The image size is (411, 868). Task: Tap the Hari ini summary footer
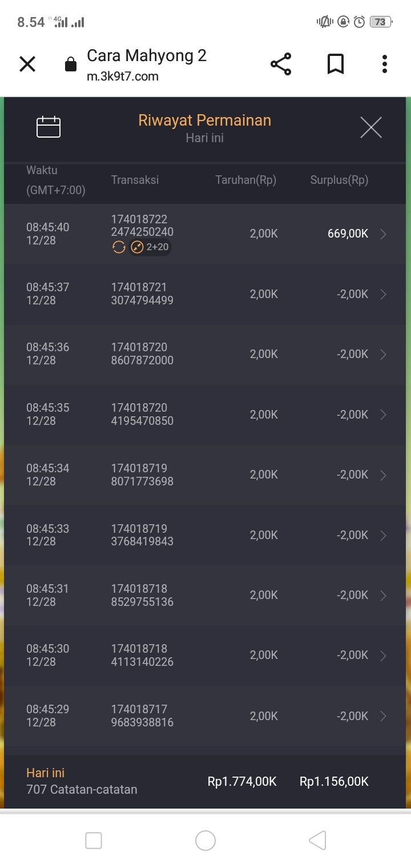(x=205, y=781)
